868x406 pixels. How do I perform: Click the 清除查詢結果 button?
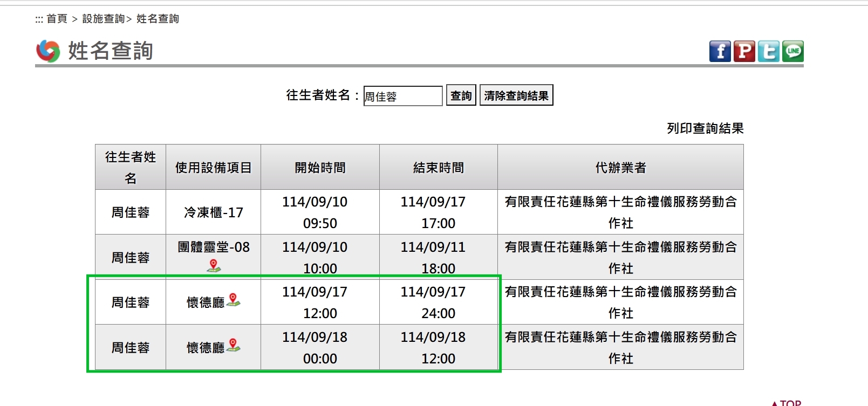click(x=516, y=95)
